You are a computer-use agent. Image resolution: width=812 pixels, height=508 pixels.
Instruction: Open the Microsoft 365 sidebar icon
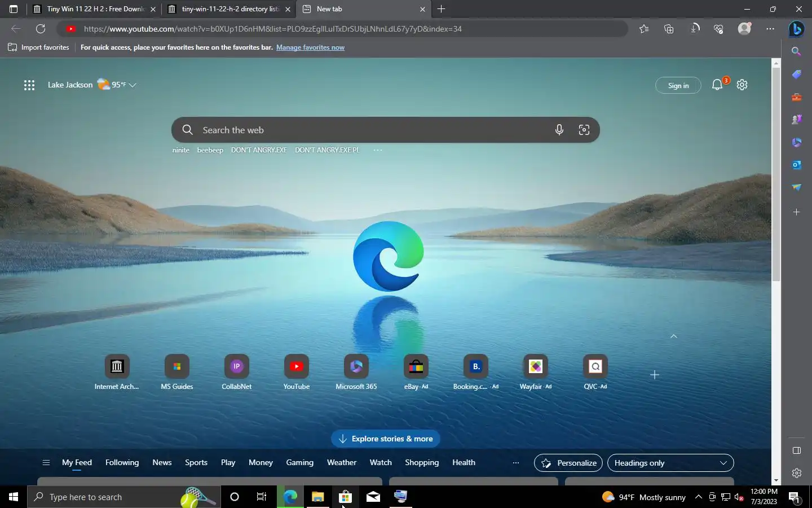tap(796, 142)
